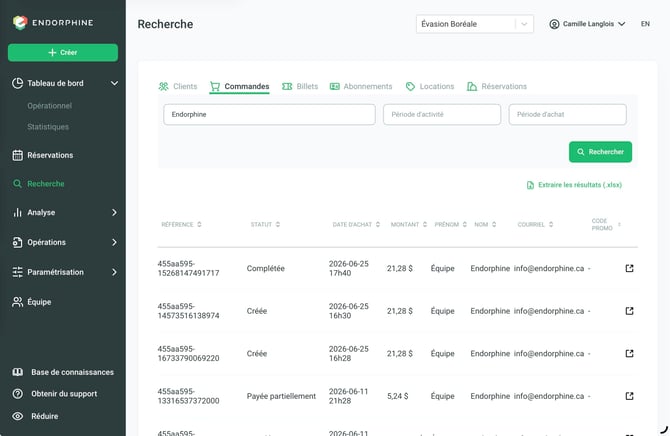Open the external link for order 14573516138974
The height and width of the screenshot is (436, 670).
[x=629, y=311]
